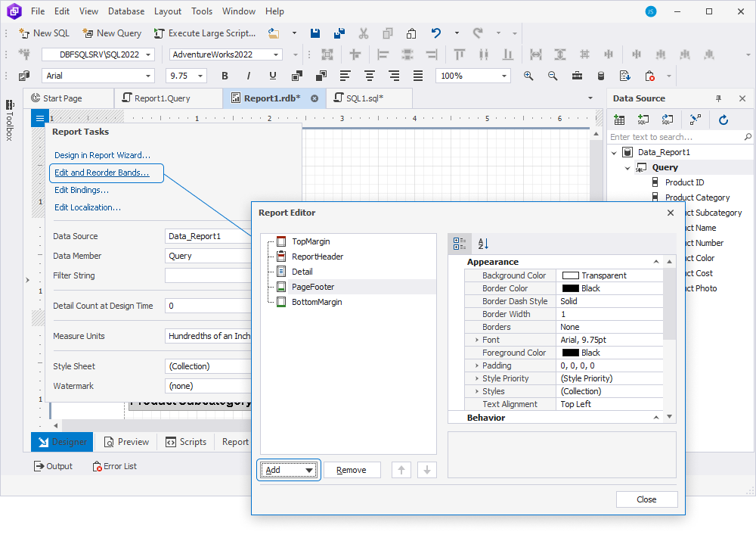Open the Tools menu

(202, 11)
